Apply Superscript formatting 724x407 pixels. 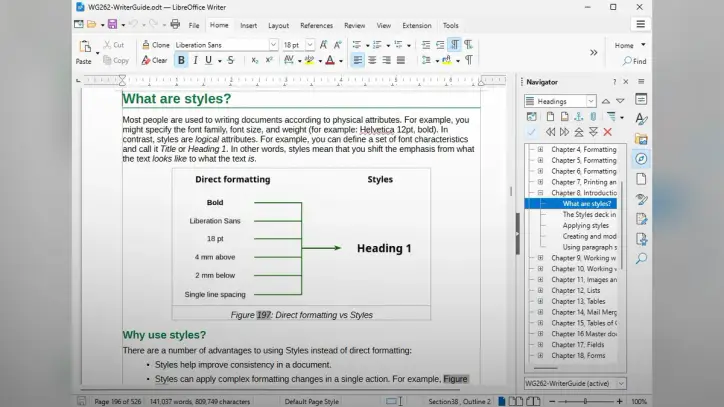pyautogui.click(x=269, y=60)
